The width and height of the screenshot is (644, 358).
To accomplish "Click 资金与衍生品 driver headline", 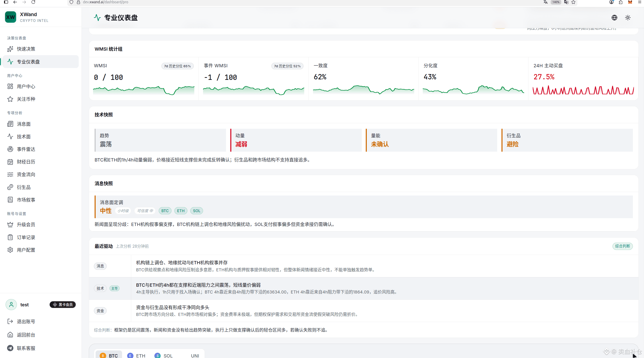I will [x=173, y=307].
